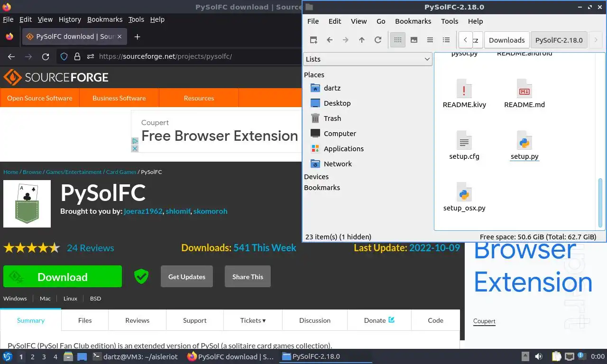
Task: Open the Discussion tab
Action: [315, 320]
